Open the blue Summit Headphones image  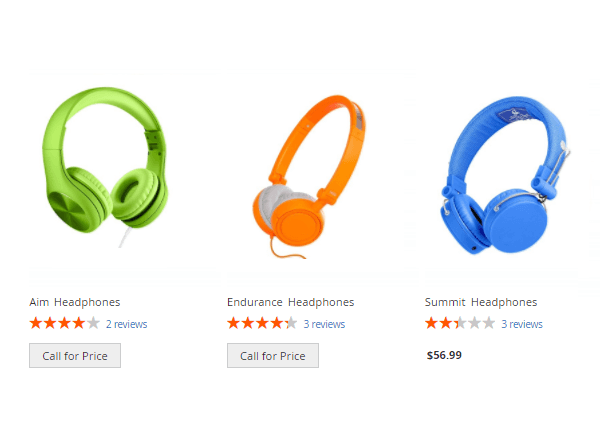[x=505, y=175]
